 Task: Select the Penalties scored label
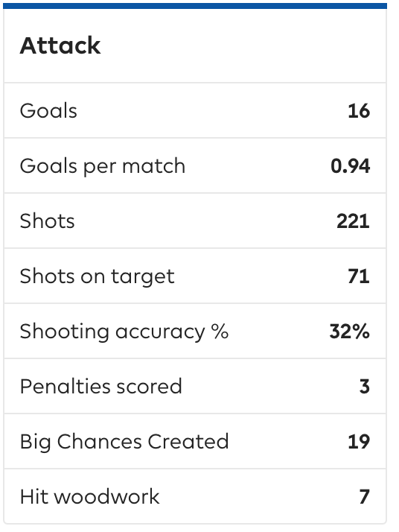tap(101, 387)
